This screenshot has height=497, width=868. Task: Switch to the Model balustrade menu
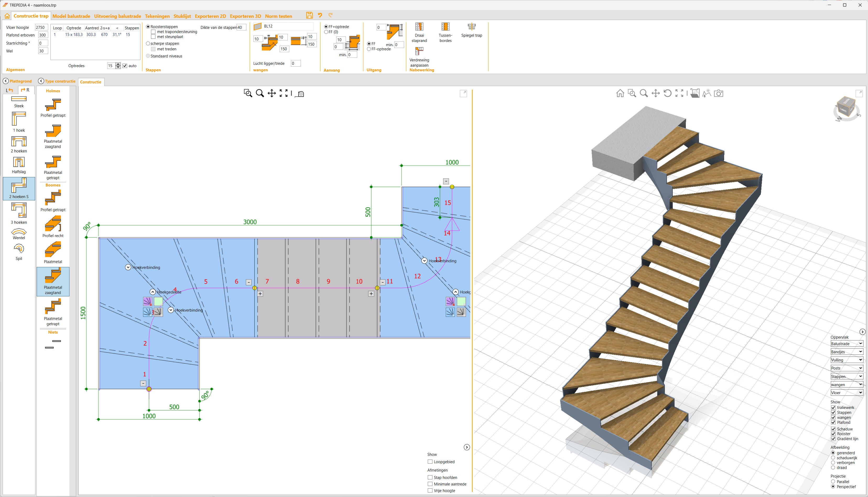click(71, 16)
